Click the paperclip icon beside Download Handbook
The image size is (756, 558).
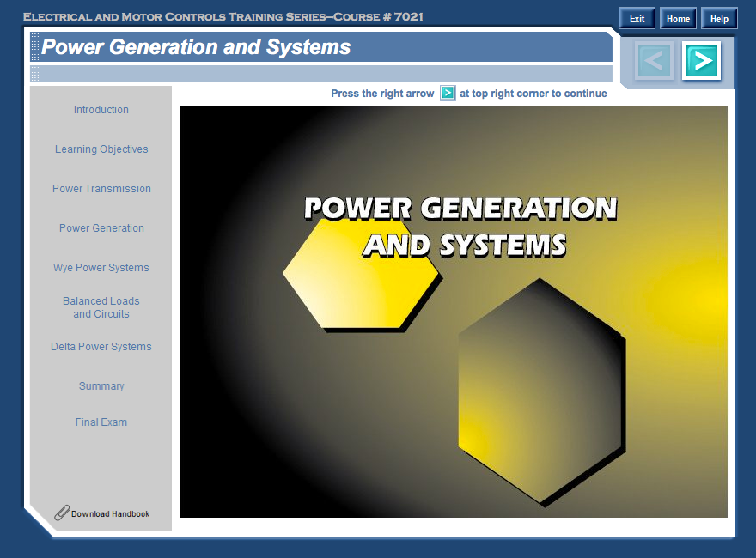coord(61,513)
